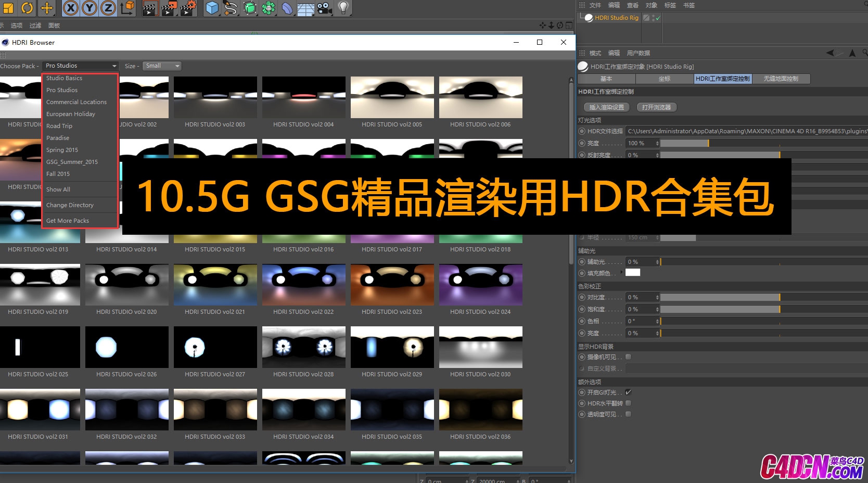Viewport: 868px width, 483px height.
Task: Open the green Subdivision Surface generator icon
Action: [x=250, y=8]
